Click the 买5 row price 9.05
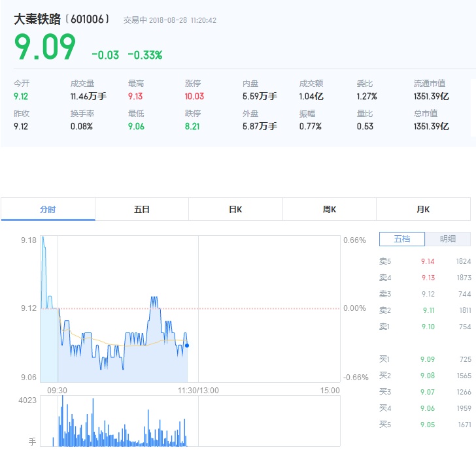 (x=428, y=425)
